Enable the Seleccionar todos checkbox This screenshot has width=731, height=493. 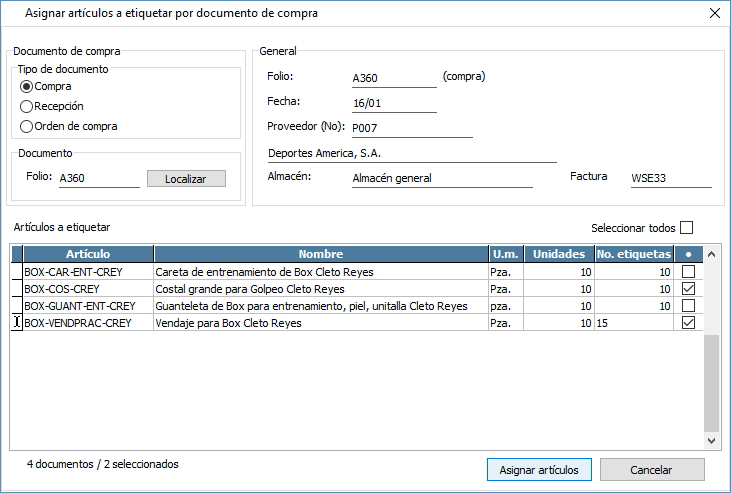(x=686, y=227)
